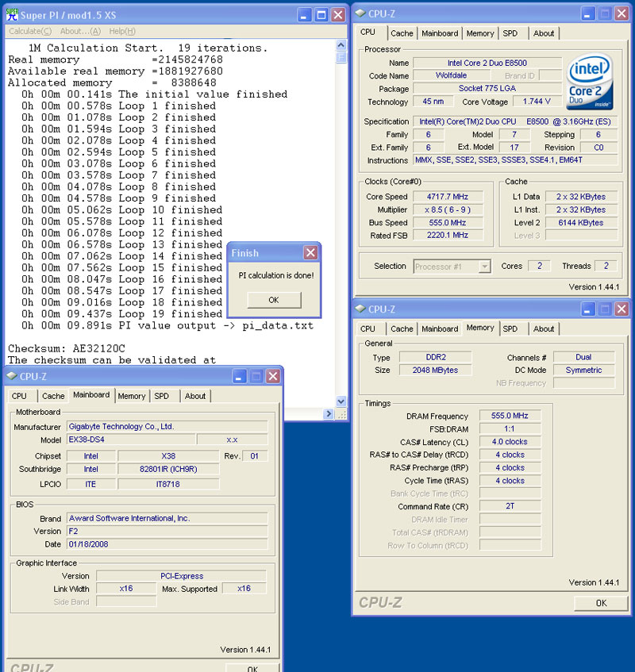Open About tab in Mainboard CPU-Z window
The height and width of the screenshot is (672, 635).
pos(194,396)
